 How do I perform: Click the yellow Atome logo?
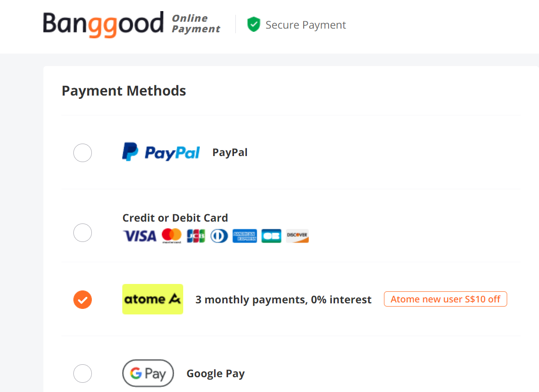[x=153, y=299]
